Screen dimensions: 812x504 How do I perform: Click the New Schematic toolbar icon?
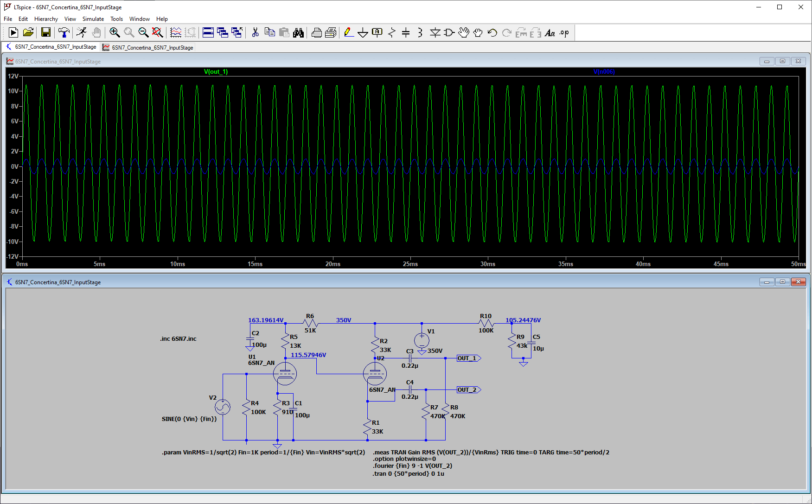[13, 32]
